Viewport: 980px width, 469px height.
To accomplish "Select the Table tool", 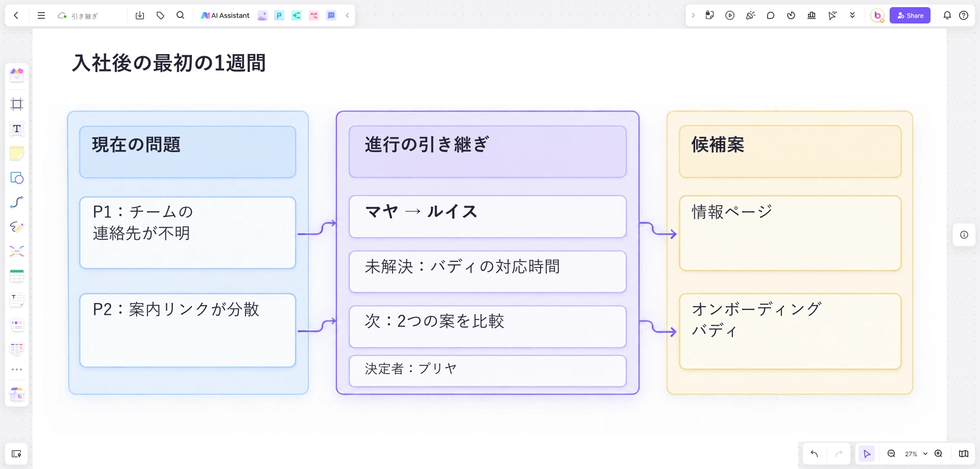I will (x=17, y=276).
